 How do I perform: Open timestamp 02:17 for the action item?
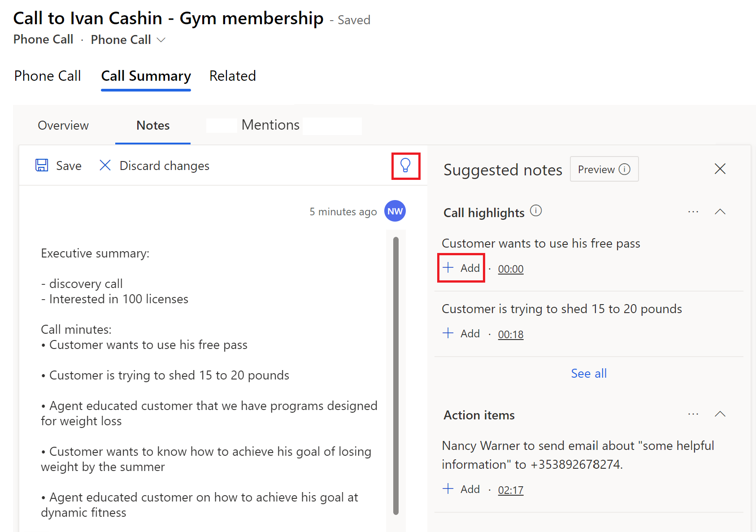click(x=510, y=489)
